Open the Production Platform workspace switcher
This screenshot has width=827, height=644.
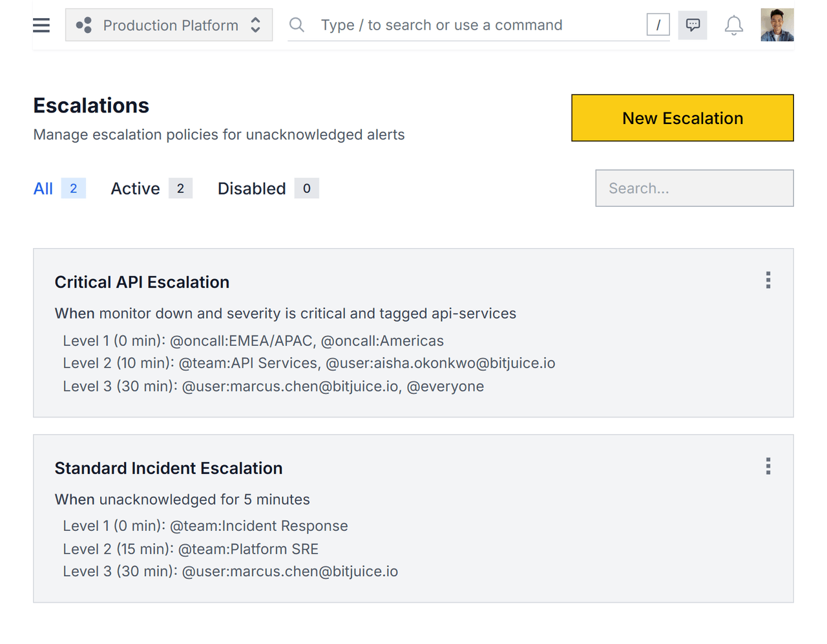tap(169, 25)
